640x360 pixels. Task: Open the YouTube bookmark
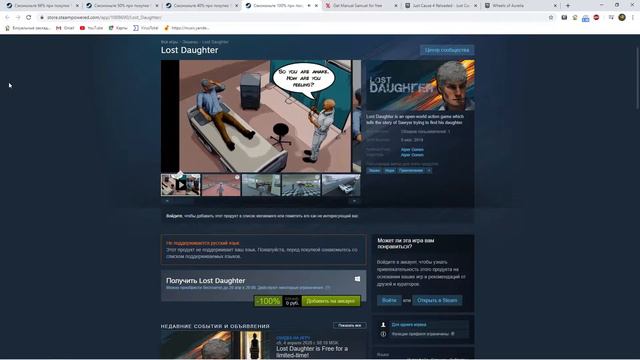[x=91, y=28]
